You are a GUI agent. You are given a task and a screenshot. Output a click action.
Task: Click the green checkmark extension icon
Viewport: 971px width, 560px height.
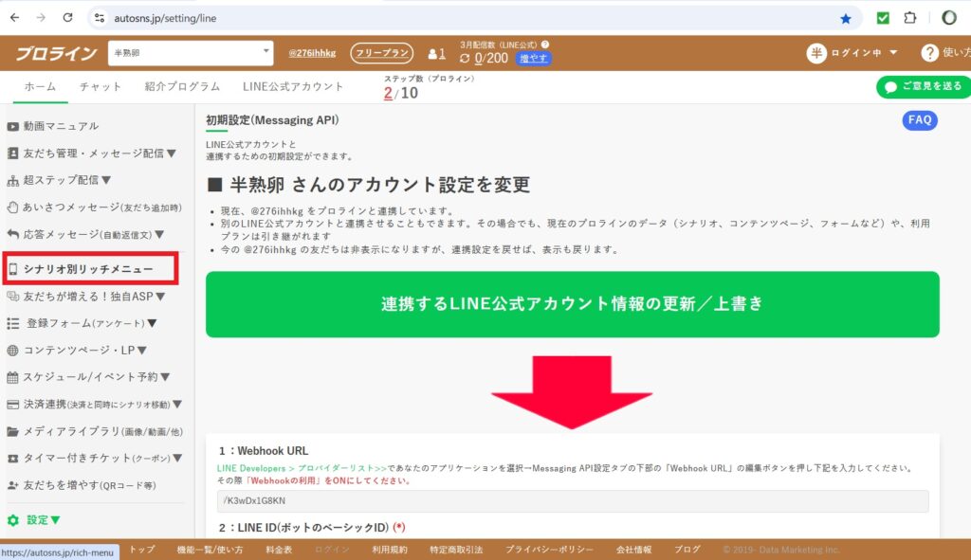[x=883, y=18]
